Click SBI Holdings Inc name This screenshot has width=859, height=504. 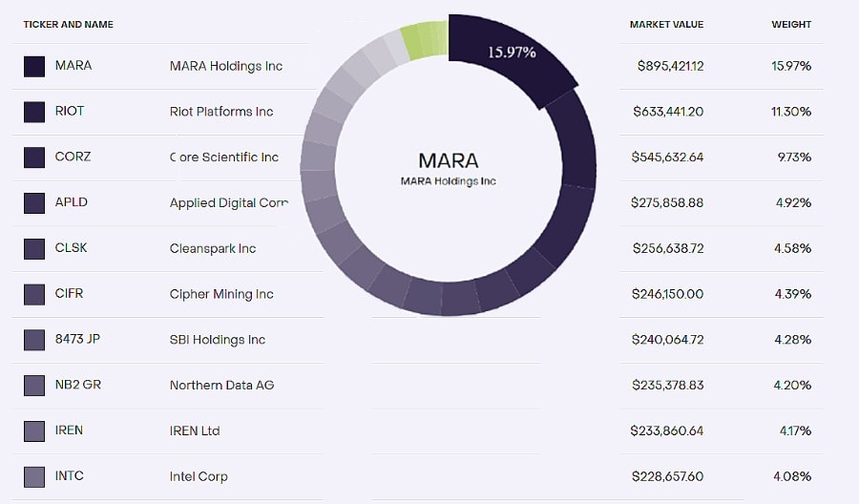218,340
